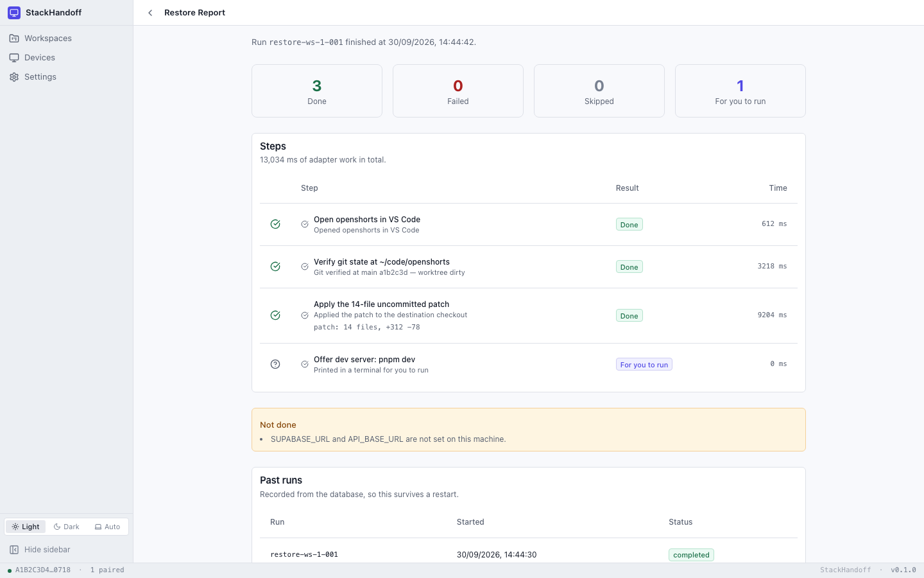Image resolution: width=924 pixels, height=578 pixels.
Task: Hide the sidebar
Action: pos(66,550)
